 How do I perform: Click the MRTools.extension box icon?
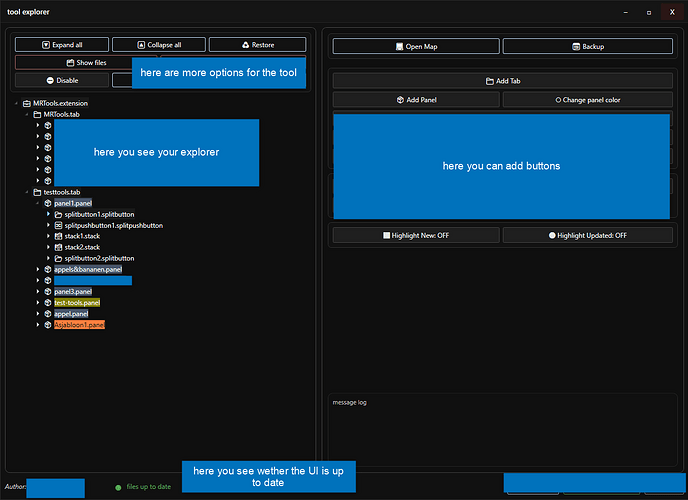27,103
